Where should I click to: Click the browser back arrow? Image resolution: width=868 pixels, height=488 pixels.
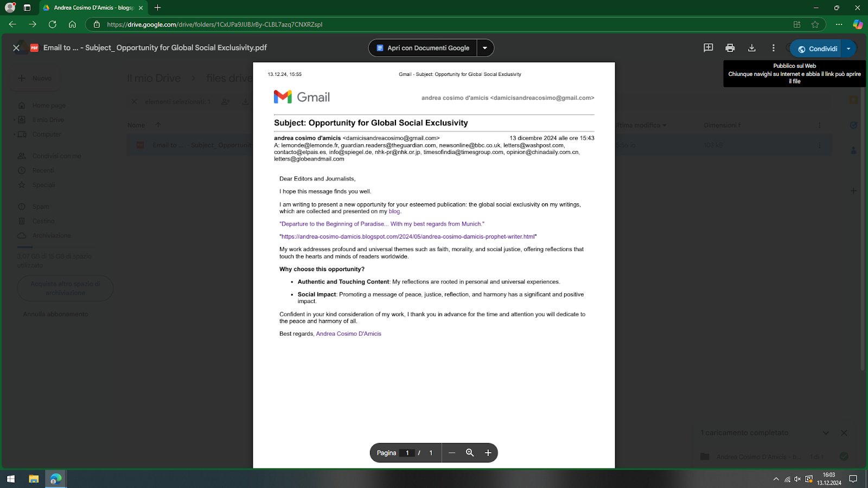(12, 24)
